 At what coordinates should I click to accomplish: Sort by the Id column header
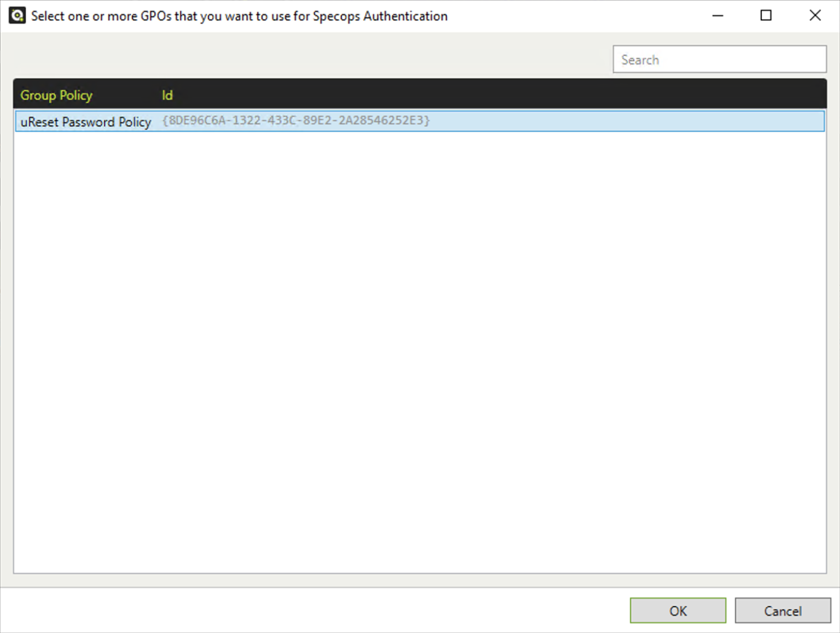pos(167,95)
